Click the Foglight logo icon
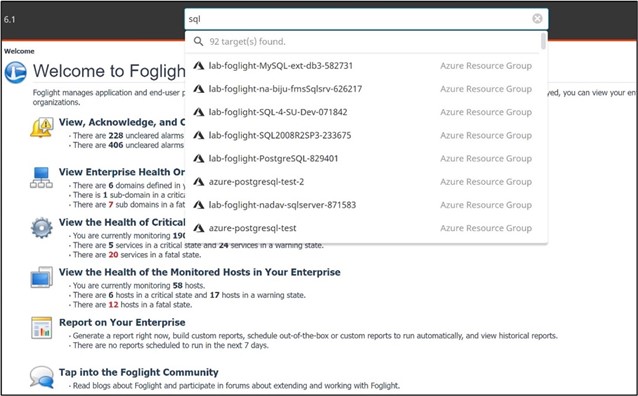Viewport: 638px width, 396px height. click(x=15, y=72)
